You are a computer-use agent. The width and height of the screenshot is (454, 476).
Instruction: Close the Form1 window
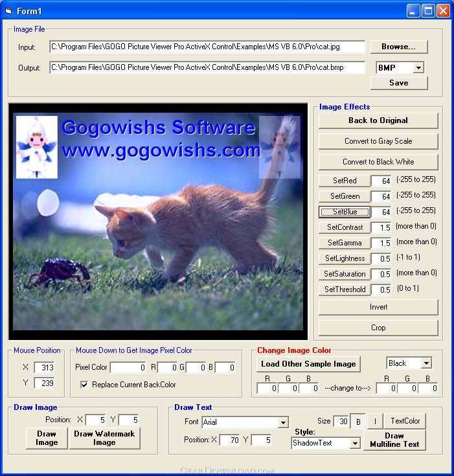(444, 11)
